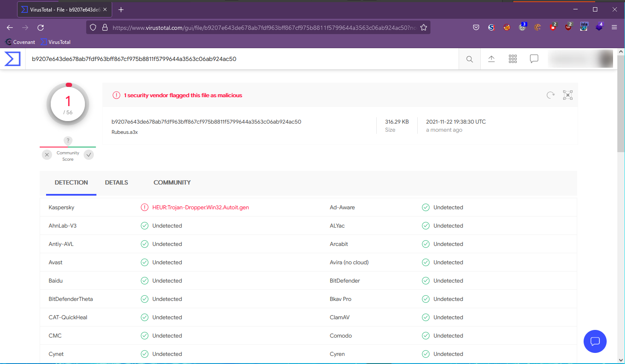Screen dimensions: 625x364
Task: Open the purple stacked layers extension icon
Action: tap(599, 27)
